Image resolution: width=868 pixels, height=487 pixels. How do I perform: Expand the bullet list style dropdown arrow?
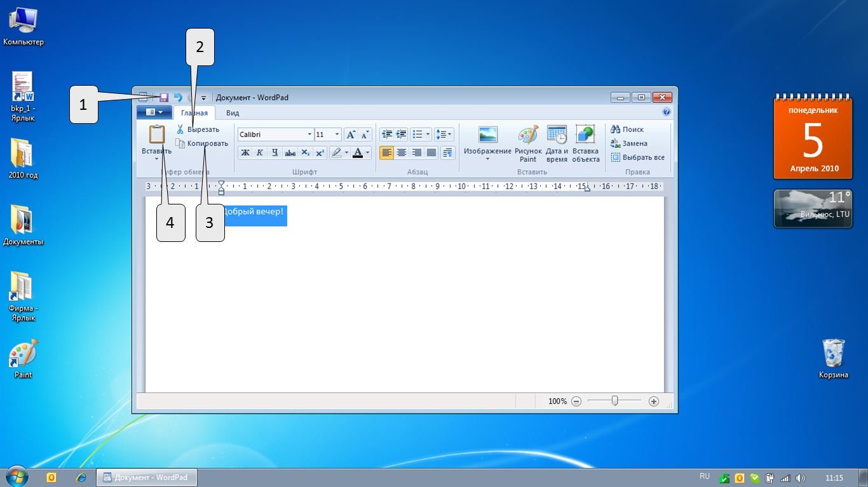428,135
